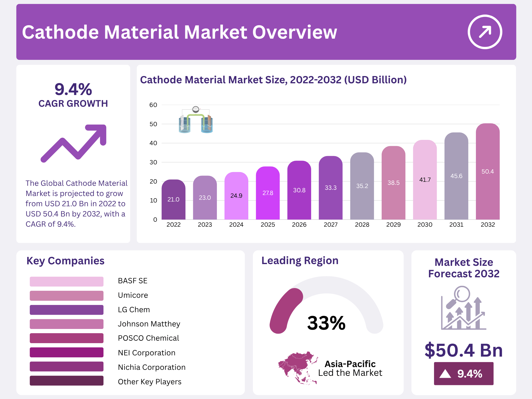The width and height of the screenshot is (532, 399).
Task: Click the 2030 bar labeled 41.7
Action: [425, 180]
